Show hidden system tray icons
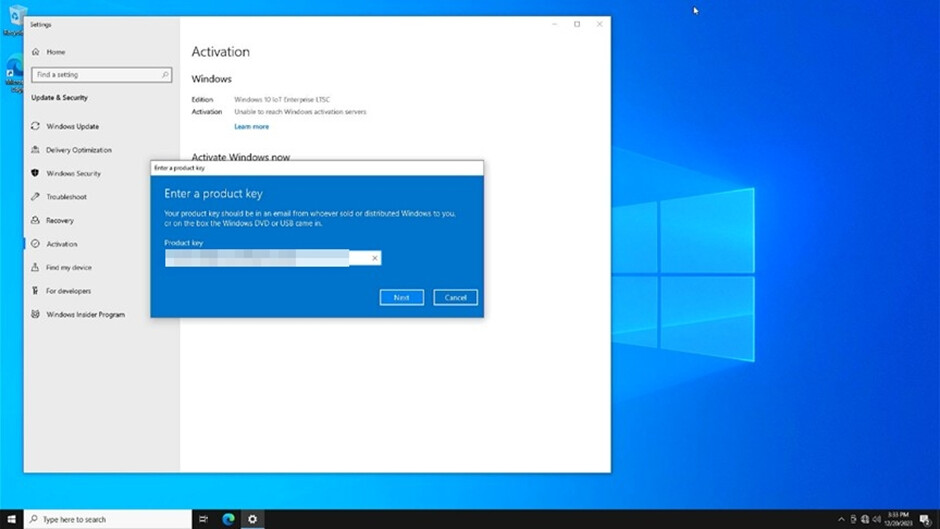 [x=841, y=519]
